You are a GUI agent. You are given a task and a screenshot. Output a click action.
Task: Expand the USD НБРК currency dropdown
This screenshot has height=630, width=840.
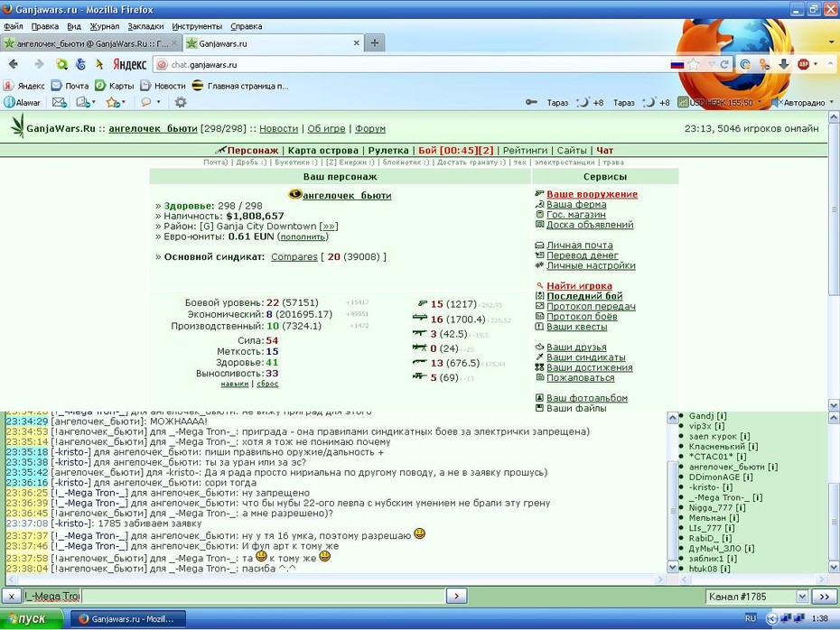coord(759,102)
